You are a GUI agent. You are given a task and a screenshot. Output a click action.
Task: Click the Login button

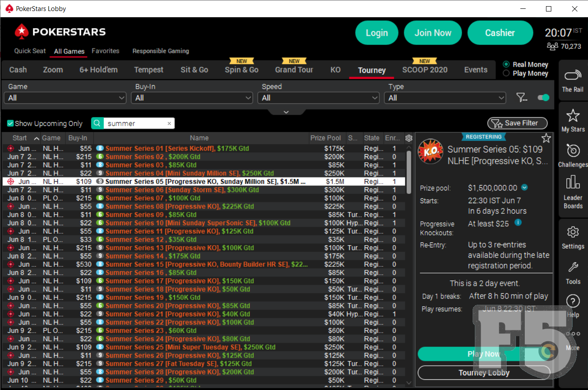(x=377, y=33)
